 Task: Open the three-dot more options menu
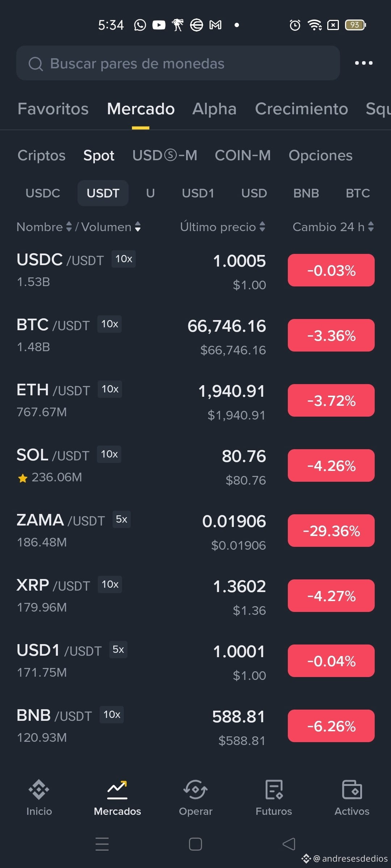363,63
